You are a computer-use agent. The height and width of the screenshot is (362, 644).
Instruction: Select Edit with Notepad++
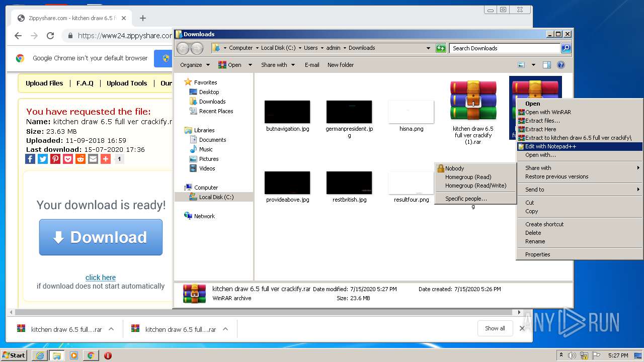click(580, 146)
